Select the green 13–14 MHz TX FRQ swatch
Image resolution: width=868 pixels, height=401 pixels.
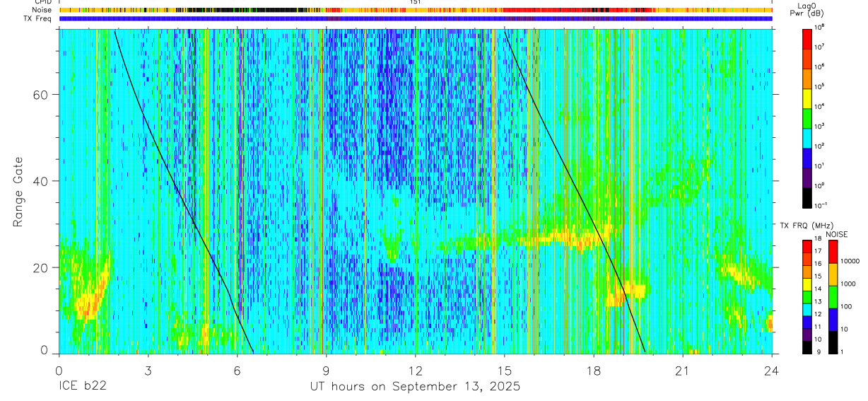click(x=807, y=297)
